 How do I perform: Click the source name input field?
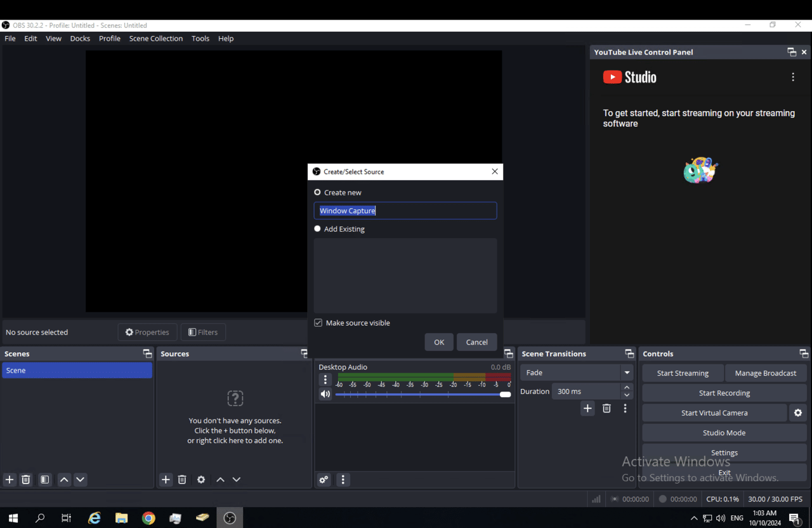[405, 210]
